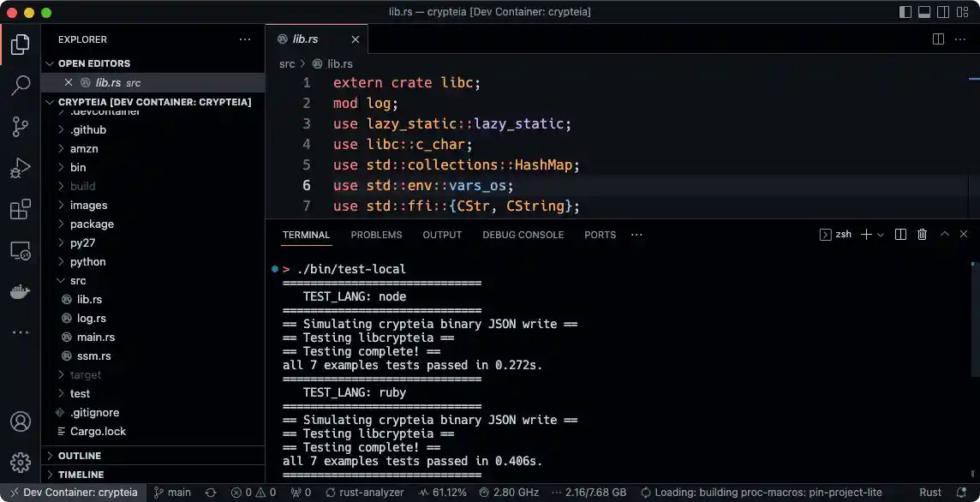The height and width of the screenshot is (502, 980).
Task: Select the DEBUG CONSOLE tab
Action: [523, 234]
